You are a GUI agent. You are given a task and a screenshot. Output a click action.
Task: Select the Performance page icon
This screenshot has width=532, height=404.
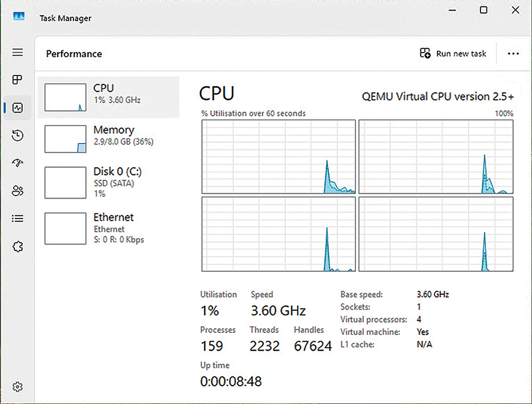click(x=17, y=108)
